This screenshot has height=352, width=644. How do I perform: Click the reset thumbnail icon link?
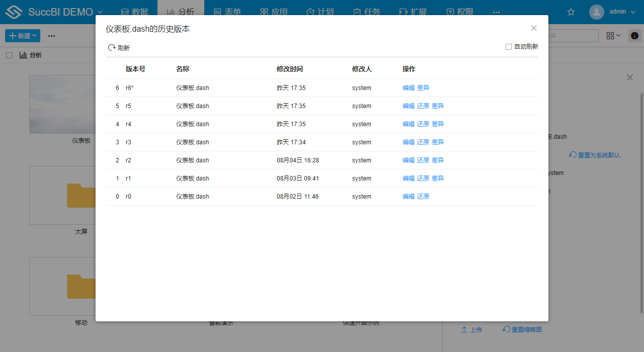[x=507, y=329]
